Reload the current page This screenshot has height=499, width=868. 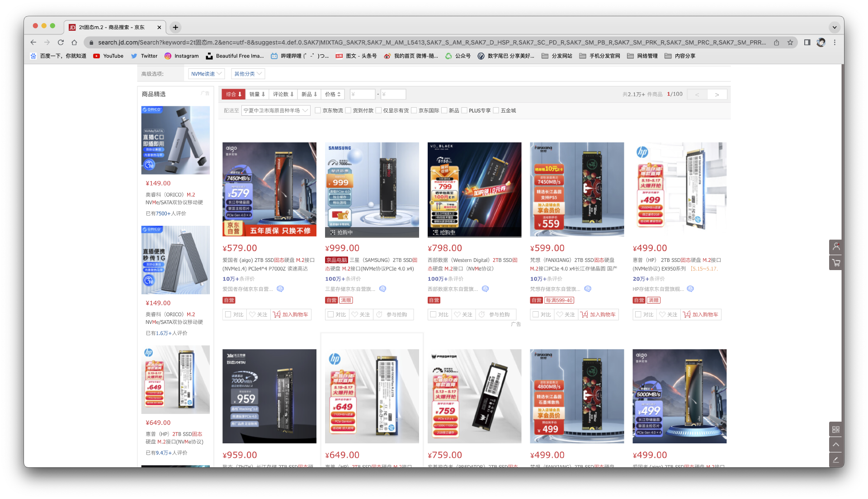pyautogui.click(x=61, y=43)
